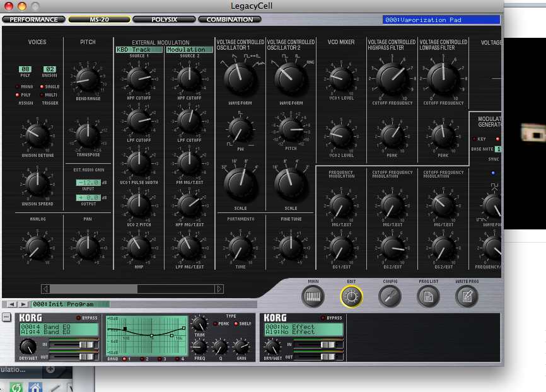Click the panel scrollbar left arrow

pyautogui.click(x=45, y=289)
